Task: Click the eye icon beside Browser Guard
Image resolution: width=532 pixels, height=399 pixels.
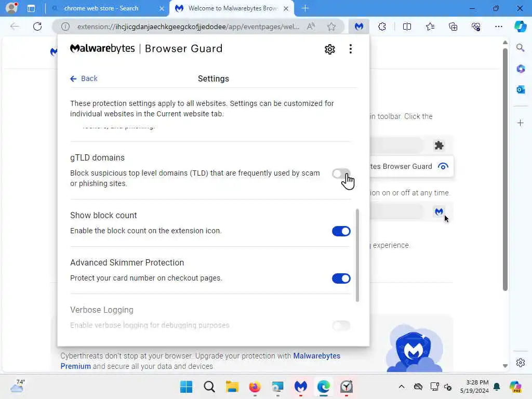Action: pos(443,166)
